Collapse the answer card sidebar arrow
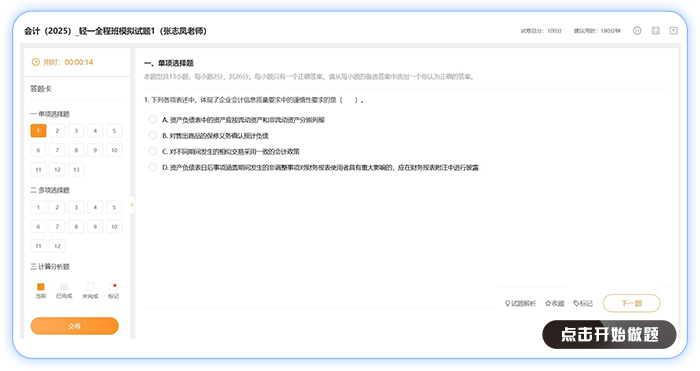This screenshot has height=371, width=700. (x=132, y=204)
